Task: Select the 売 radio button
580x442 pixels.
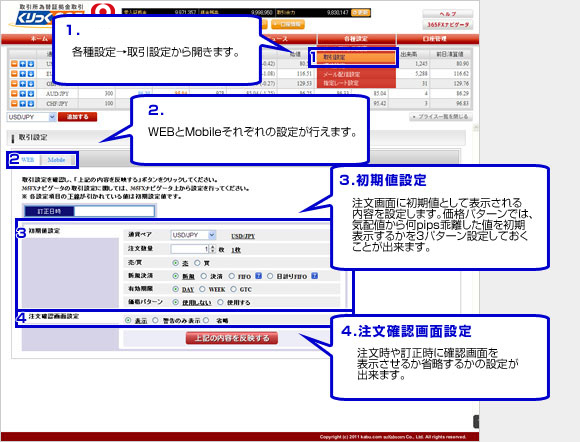Action: tap(176, 263)
